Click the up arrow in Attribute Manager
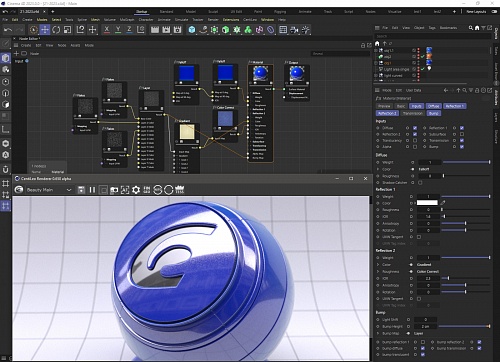 (x=458, y=90)
